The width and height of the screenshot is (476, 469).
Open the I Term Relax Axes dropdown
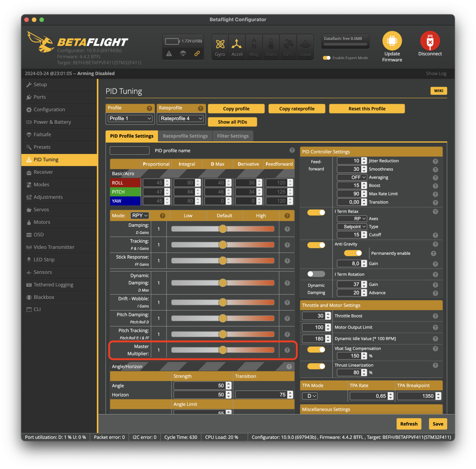pos(352,219)
